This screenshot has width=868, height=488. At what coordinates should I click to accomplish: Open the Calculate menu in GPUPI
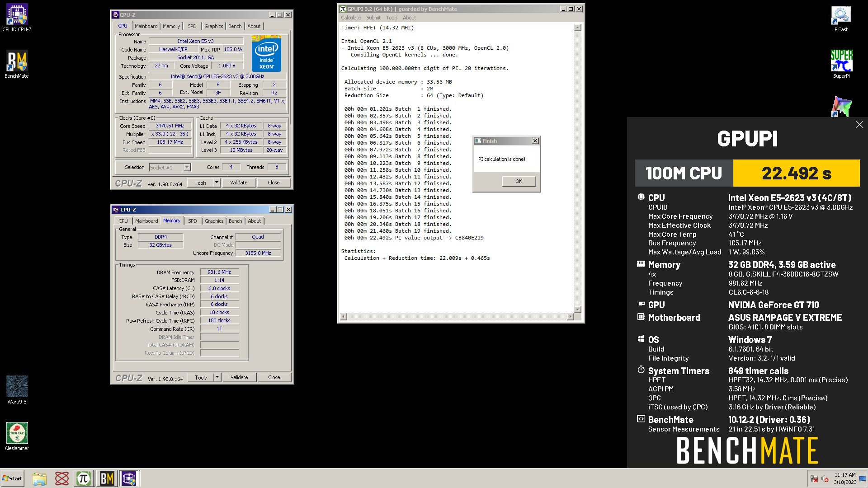[x=351, y=18]
